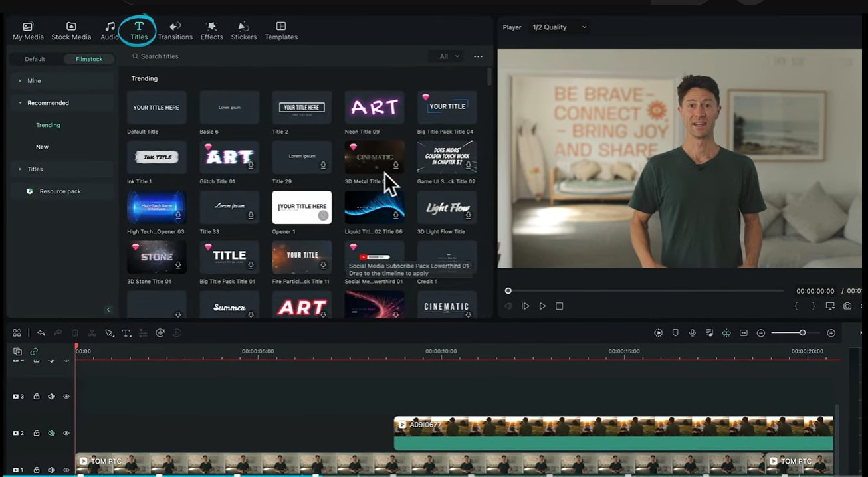Collapse the titles sidebar panel

point(108,310)
